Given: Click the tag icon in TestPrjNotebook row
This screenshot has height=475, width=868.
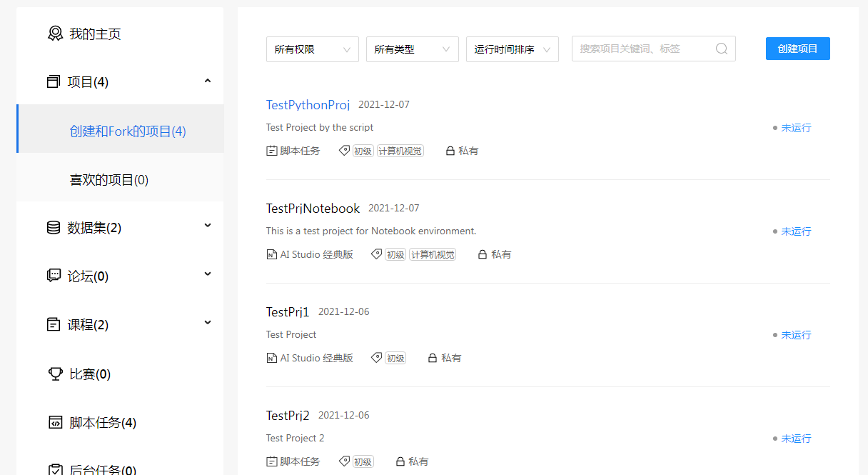Looking at the screenshot, I should coord(376,254).
